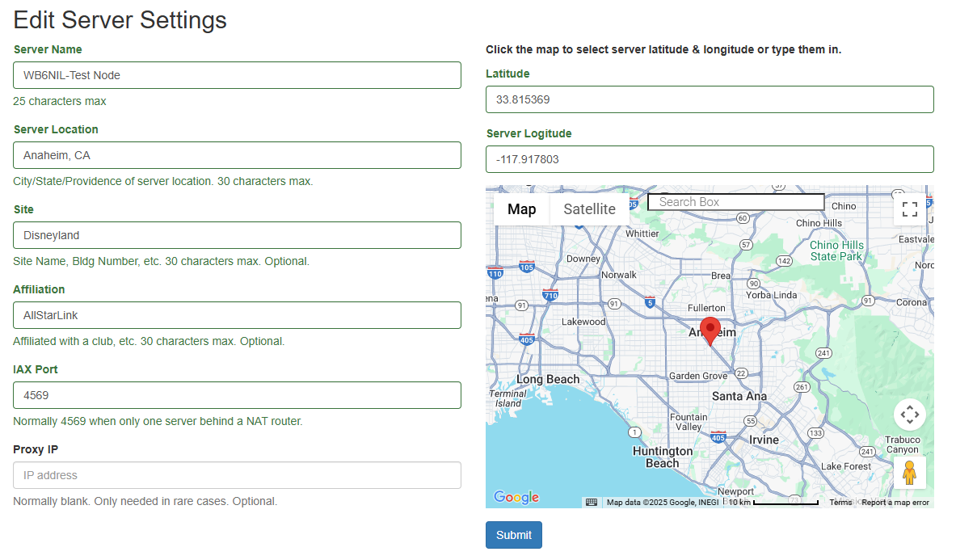
Task: Click the Lakewood label on map
Action: click(583, 322)
